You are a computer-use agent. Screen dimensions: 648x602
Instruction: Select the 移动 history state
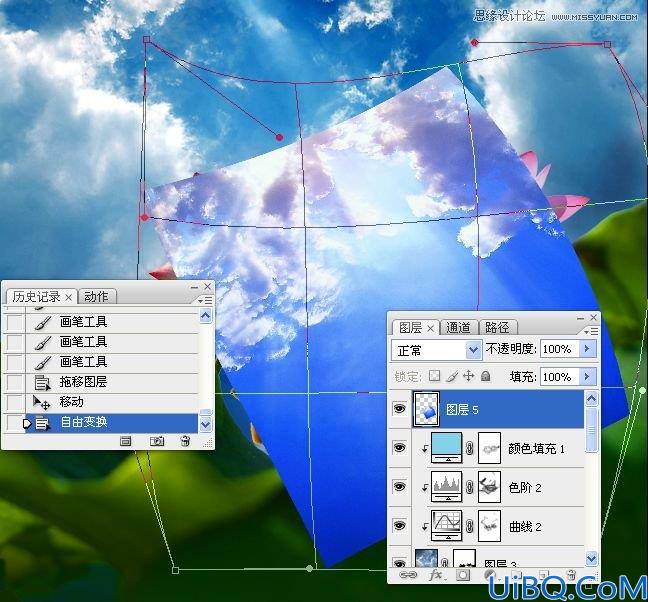tap(112, 402)
